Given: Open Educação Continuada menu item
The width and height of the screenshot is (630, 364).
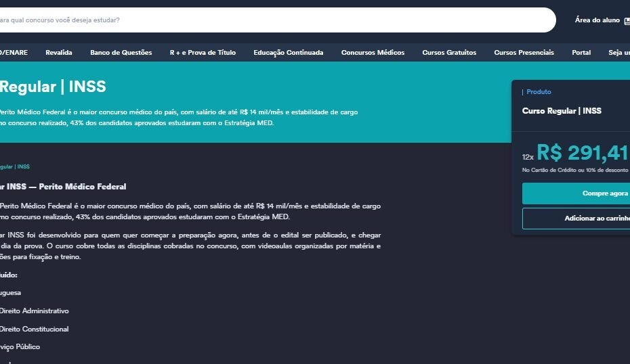Looking at the screenshot, I should click(x=288, y=53).
